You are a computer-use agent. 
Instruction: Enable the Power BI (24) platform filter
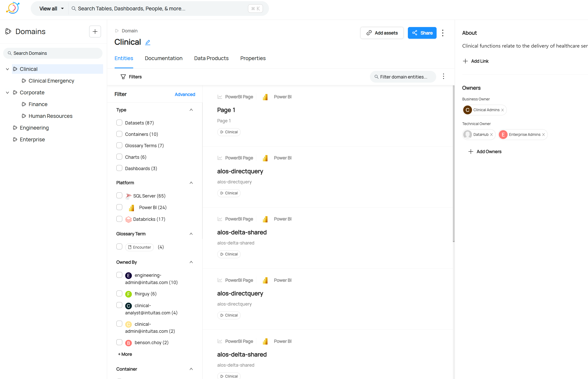(119, 207)
